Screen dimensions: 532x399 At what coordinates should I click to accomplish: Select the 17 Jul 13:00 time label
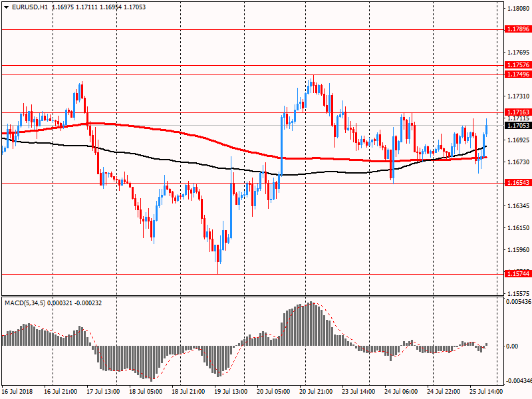[103, 391]
